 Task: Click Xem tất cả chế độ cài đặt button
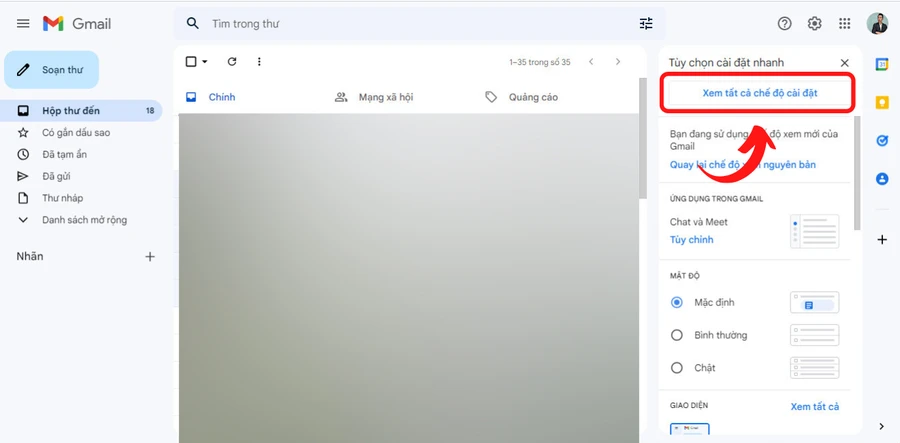tap(759, 93)
